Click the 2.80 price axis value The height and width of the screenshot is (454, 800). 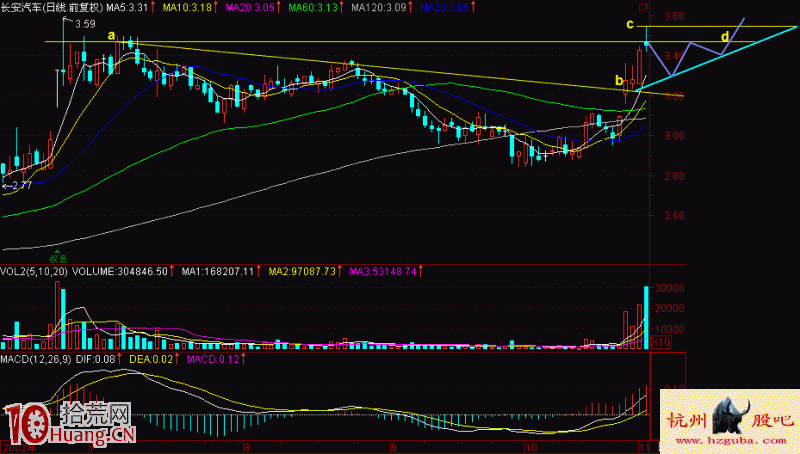tap(674, 176)
